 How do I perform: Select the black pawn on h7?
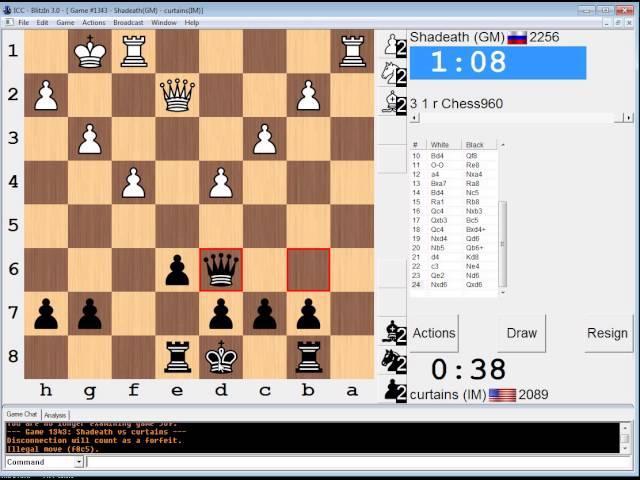tap(46, 313)
